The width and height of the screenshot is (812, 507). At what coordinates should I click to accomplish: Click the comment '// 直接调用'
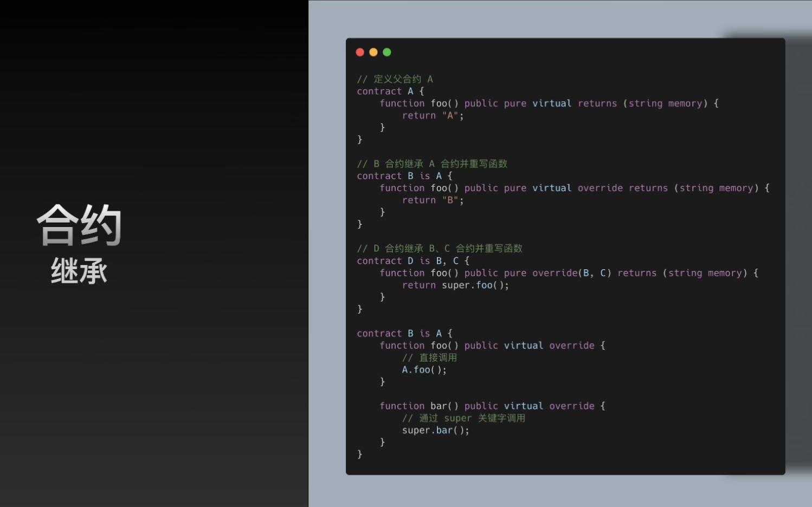429,357
